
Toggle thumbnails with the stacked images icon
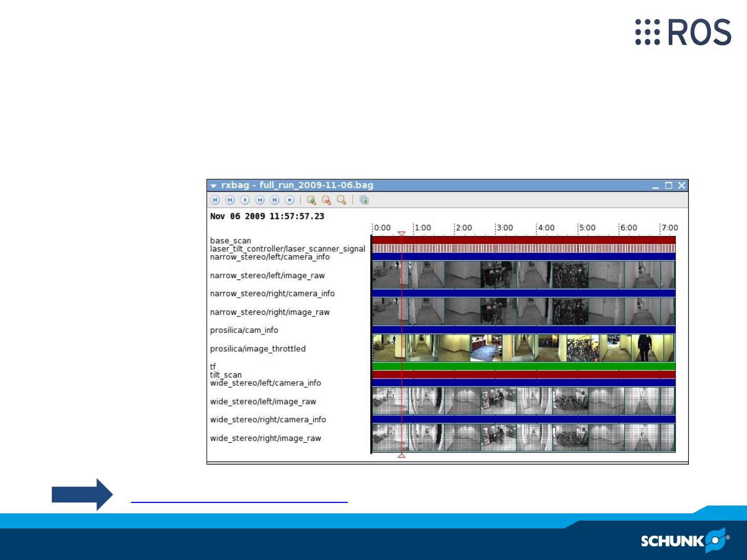click(364, 200)
